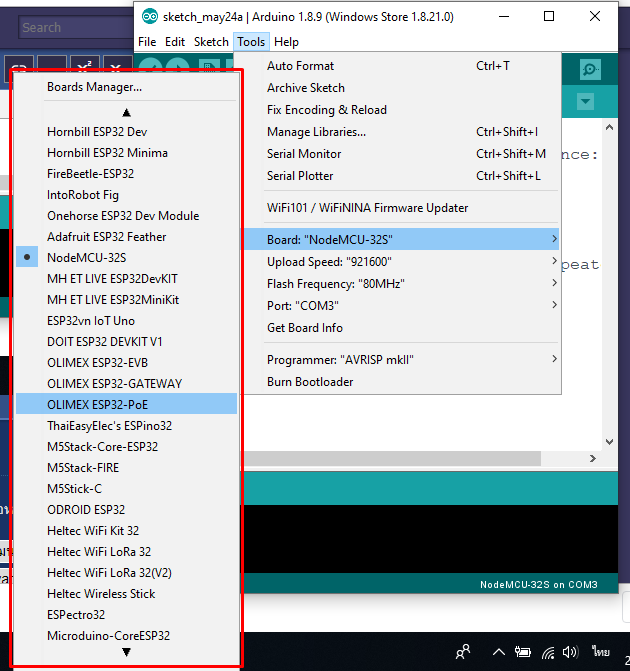Open Manage Libraries...
Viewport: 630px width, 671px height.
(401, 132)
